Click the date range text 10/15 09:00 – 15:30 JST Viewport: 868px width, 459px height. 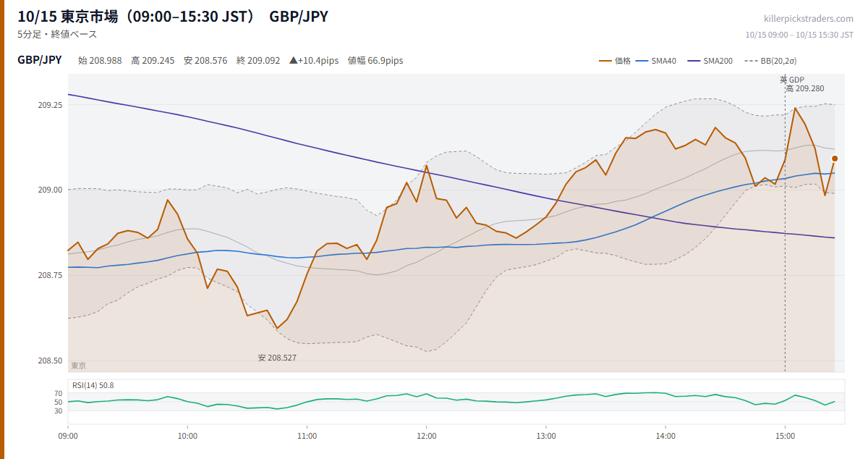[x=799, y=34]
